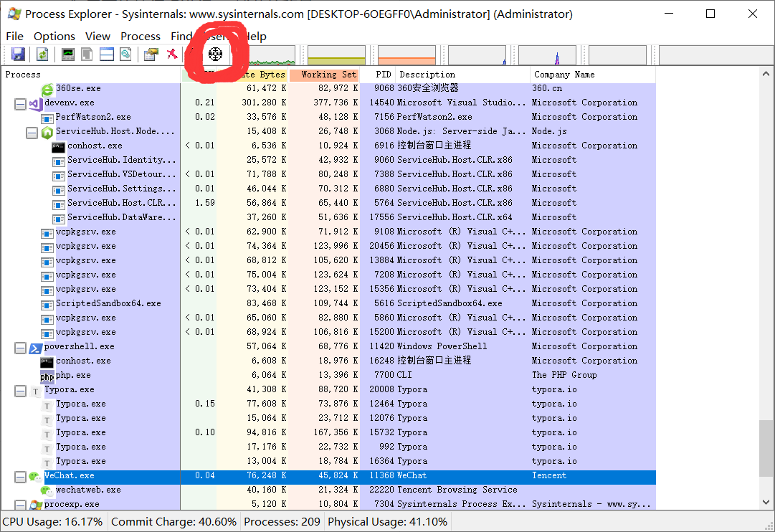The height and width of the screenshot is (532, 775).
Task: Sort by the Process column header
Action: (x=92, y=75)
